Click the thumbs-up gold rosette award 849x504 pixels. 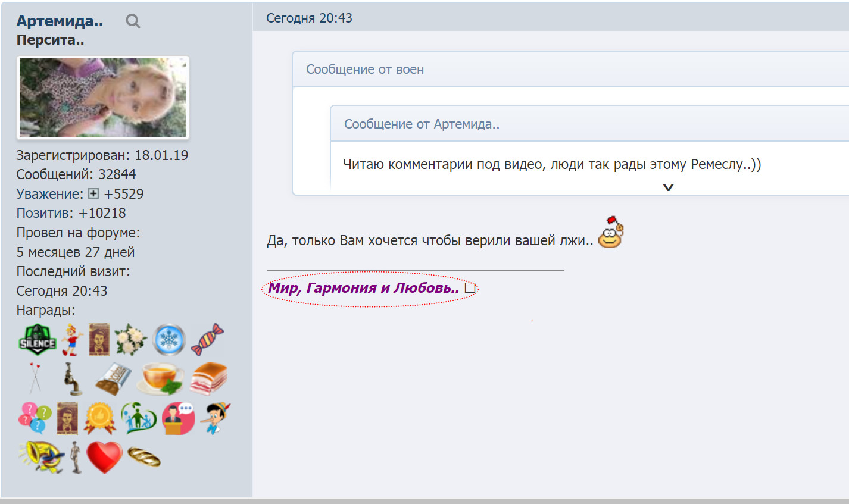99,418
